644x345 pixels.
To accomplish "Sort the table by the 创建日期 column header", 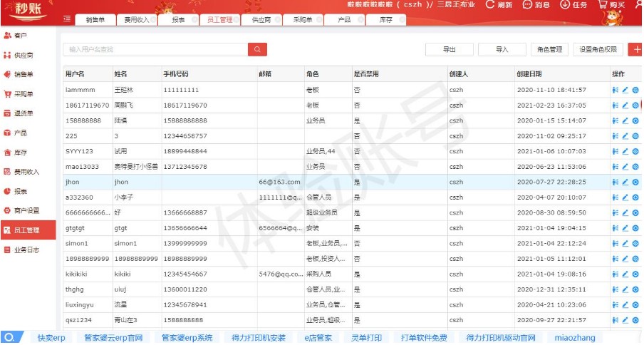I will [529, 74].
